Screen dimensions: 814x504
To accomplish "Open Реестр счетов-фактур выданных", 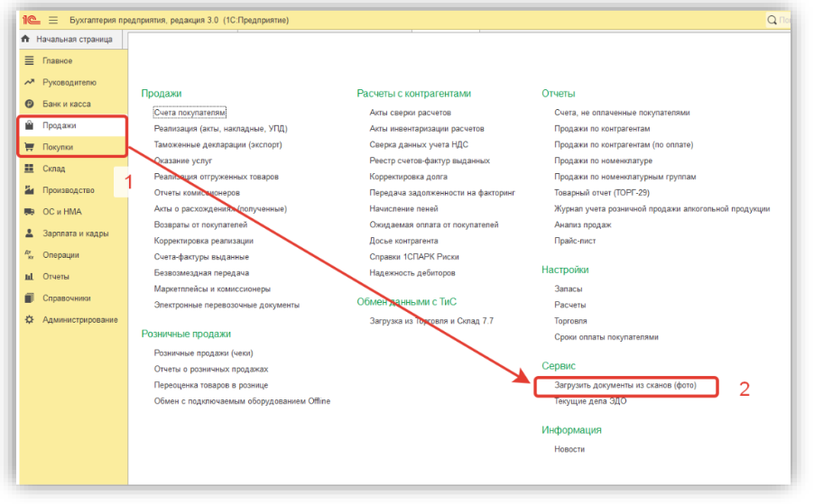I will coord(430,160).
